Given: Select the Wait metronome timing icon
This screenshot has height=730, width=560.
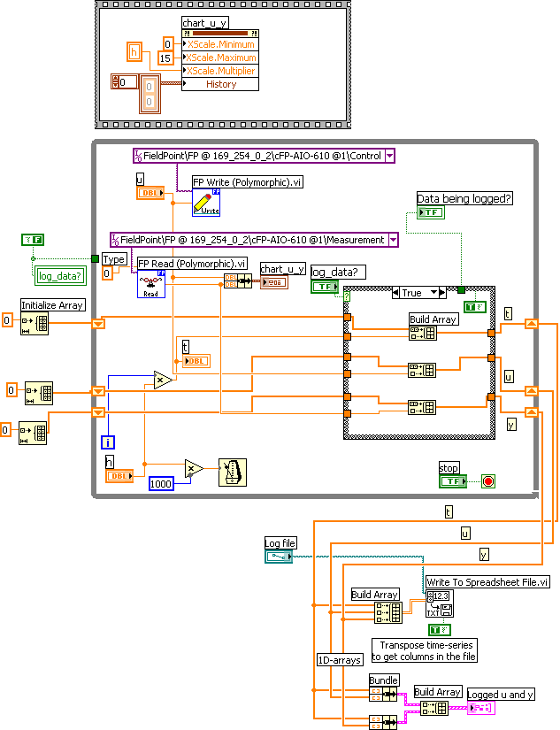Looking at the screenshot, I should [x=233, y=473].
